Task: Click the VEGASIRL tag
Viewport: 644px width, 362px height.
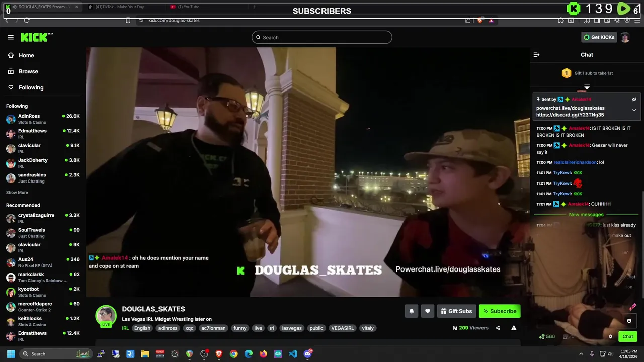Action: pos(342,328)
